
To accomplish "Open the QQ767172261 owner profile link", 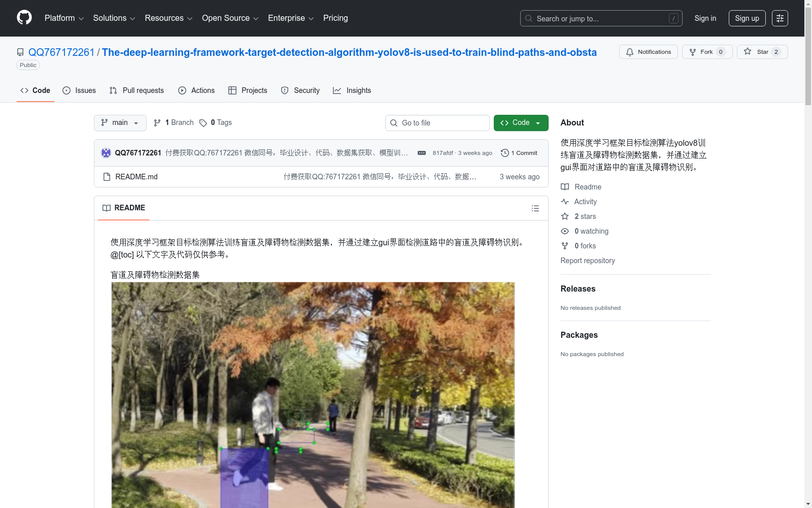I will 61,52.
